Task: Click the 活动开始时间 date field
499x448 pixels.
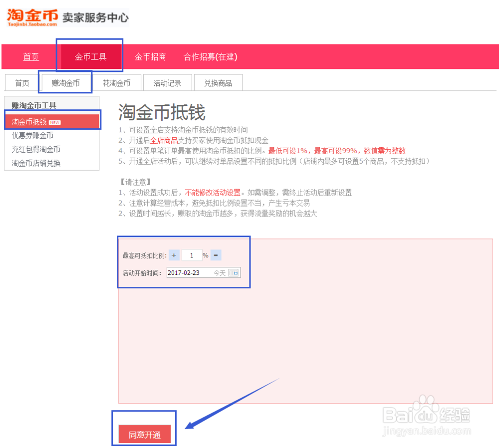Action: [x=204, y=273]
